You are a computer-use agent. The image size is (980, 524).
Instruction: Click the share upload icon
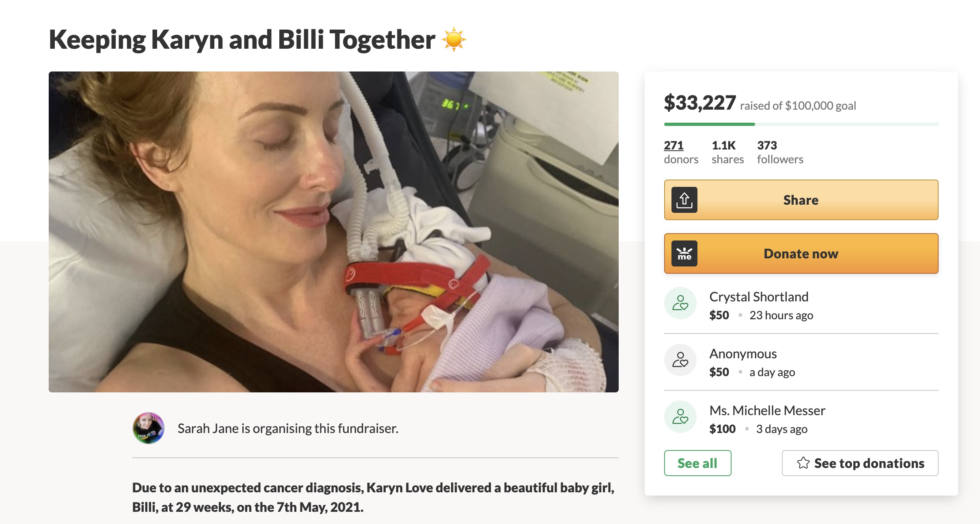point(684,200)
